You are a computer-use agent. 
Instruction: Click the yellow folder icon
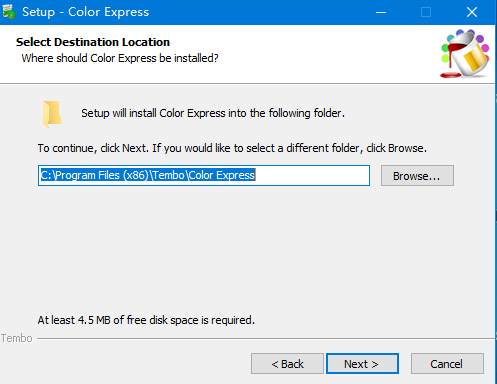pos(52,114)
